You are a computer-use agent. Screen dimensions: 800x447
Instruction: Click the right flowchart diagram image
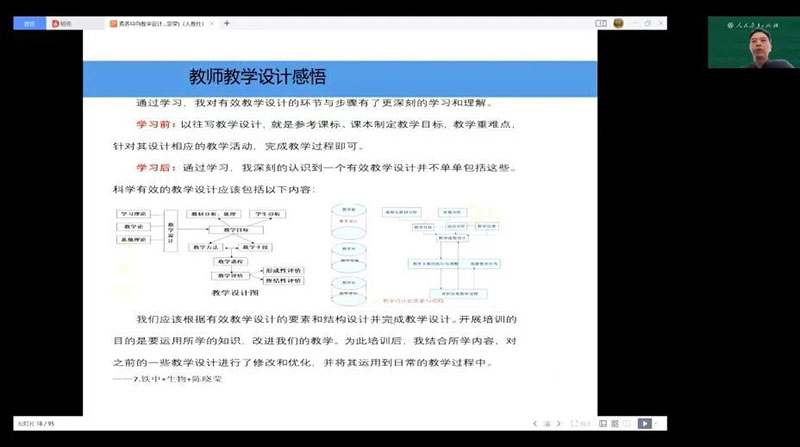point(441,254)
